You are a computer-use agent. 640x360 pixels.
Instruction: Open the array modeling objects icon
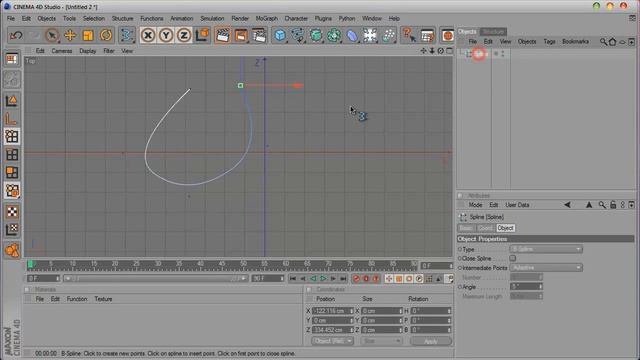click(334, 35)
